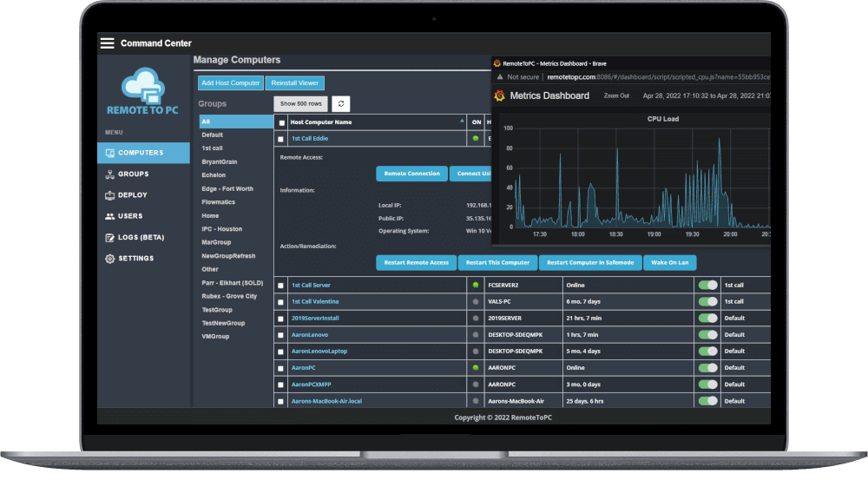This screenshot has width=868, height=480.
Task: Click the grey status dot for 1st Call Valentina
Action: click(476, 302)
